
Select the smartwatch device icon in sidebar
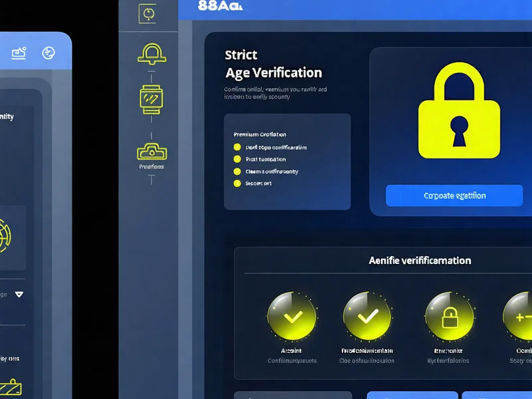(x=151, y=98)
